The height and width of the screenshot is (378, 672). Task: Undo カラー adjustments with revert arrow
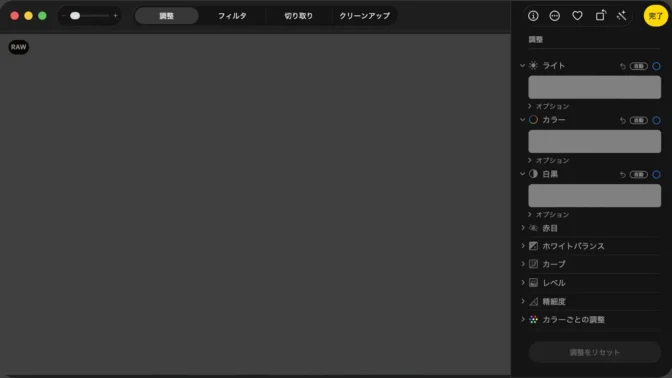[x=622, y=120]
